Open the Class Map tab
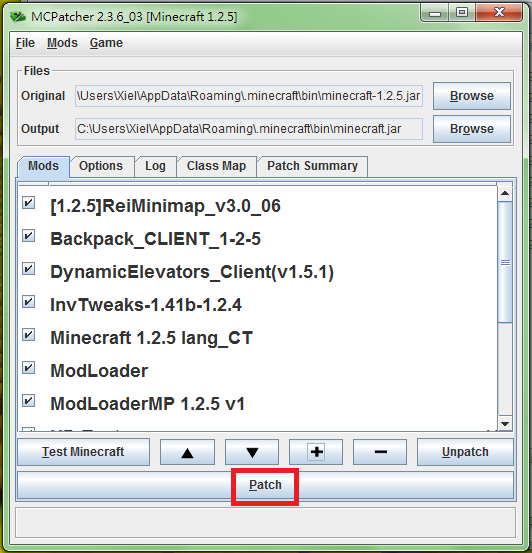Image resolution: width=532 pixels, height=553 pixels. [216, 166]
